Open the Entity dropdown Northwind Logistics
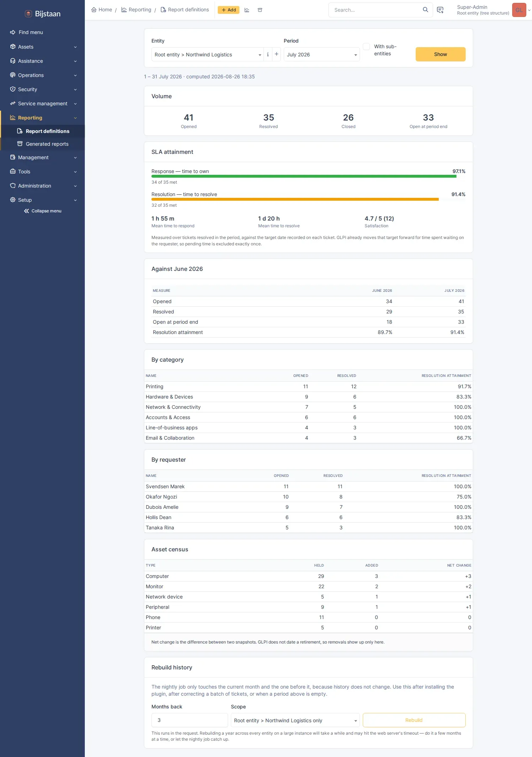Image resolution: width=532 pixels, height=757 pixels. pyautogui.click(x=207, y=54)
